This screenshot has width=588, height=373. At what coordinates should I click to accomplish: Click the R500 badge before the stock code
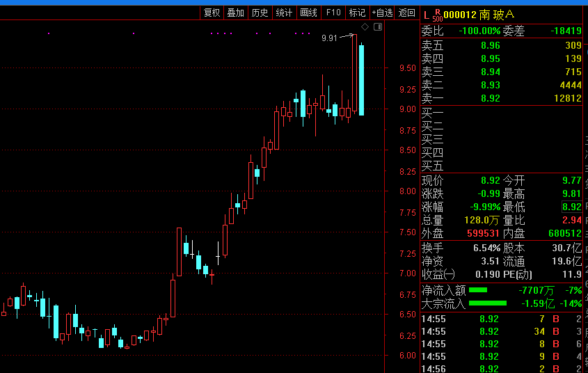(x=437, y=15)
